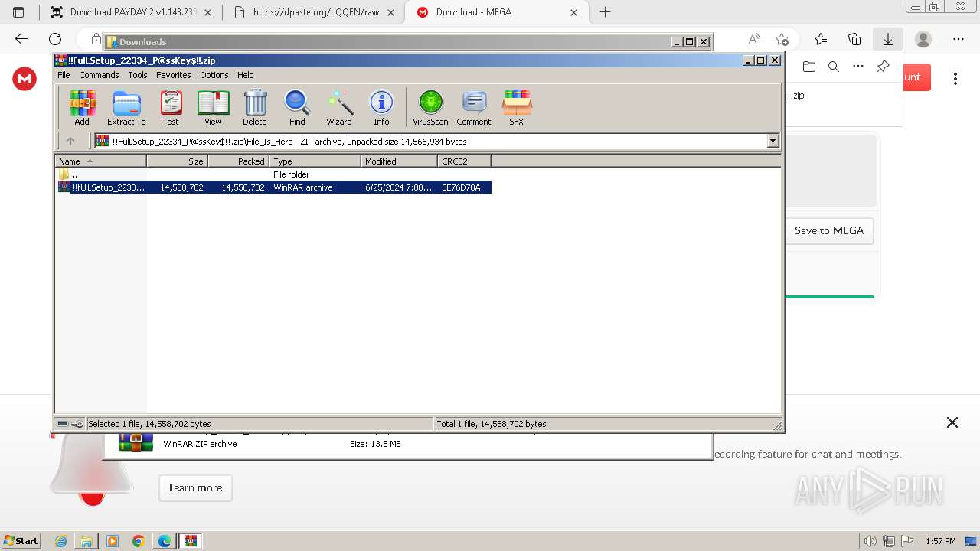Click the Add toolbar icon in WinRAR
Viewport: 980px width, 551px height.
pyautogui.click(x=82, y=107)
